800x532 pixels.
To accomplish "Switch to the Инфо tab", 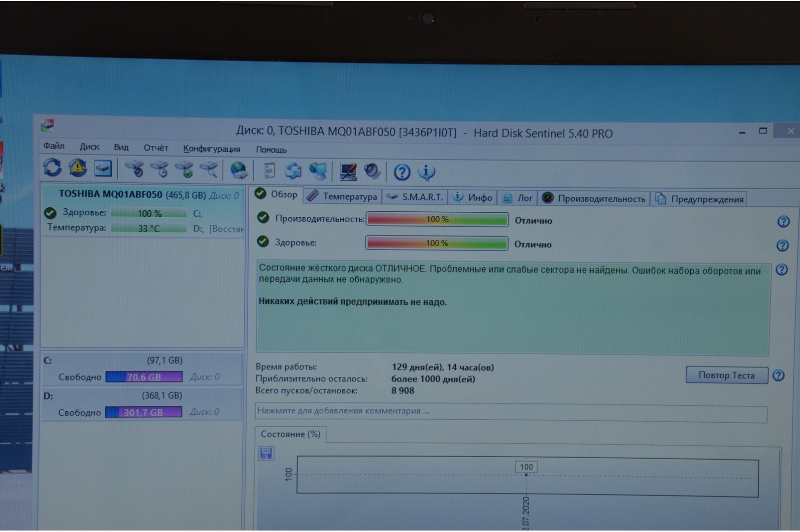I will coord(472,198).
